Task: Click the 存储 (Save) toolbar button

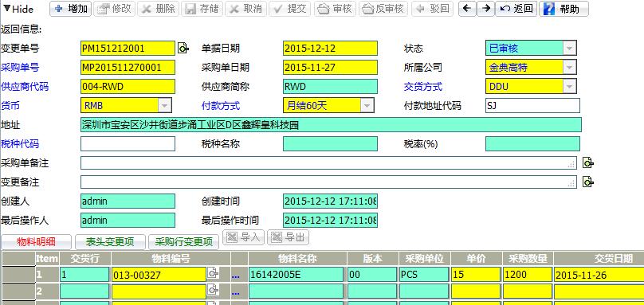Action: click(x=202, y=9)
